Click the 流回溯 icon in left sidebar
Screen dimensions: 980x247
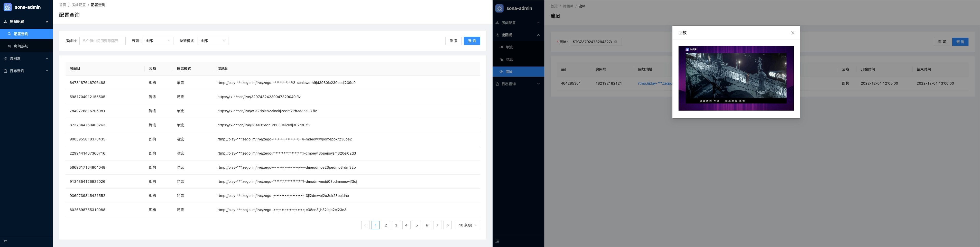pyautogui.click(x=5, y=59)
